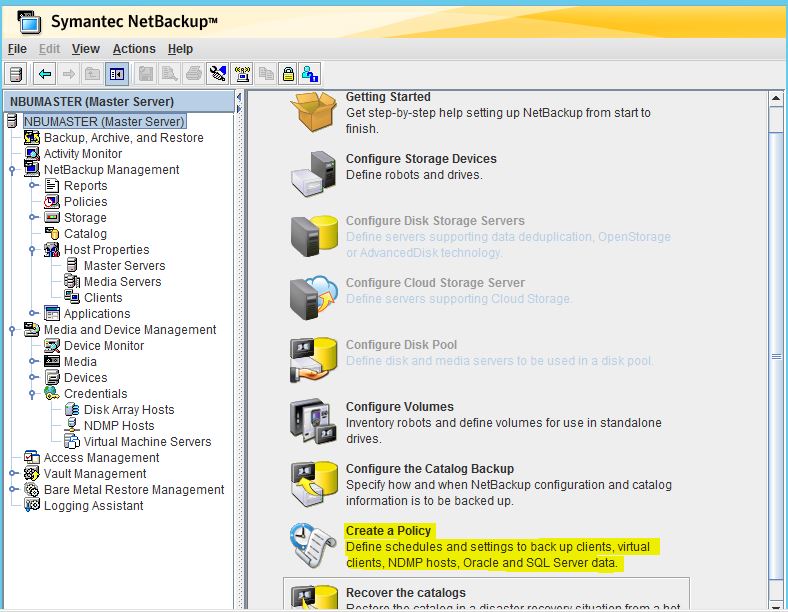
Task: Expand the Reports tree node
Action: pyautogui.click(x=33, y=185)
